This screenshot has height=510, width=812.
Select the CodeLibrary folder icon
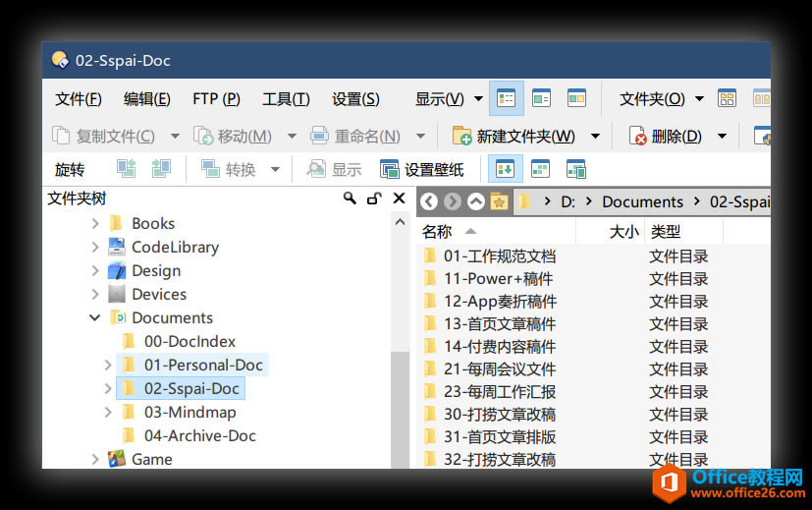tap(117, 247)
